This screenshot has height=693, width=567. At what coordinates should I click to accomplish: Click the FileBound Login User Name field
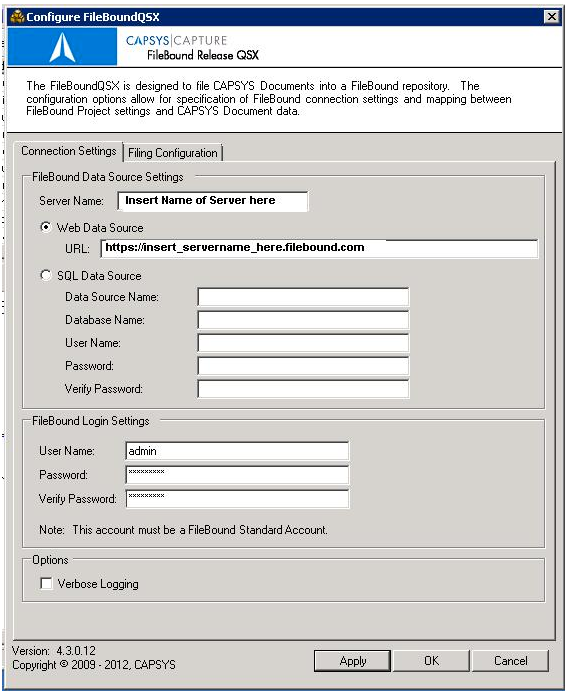click(x=237, y=451)
